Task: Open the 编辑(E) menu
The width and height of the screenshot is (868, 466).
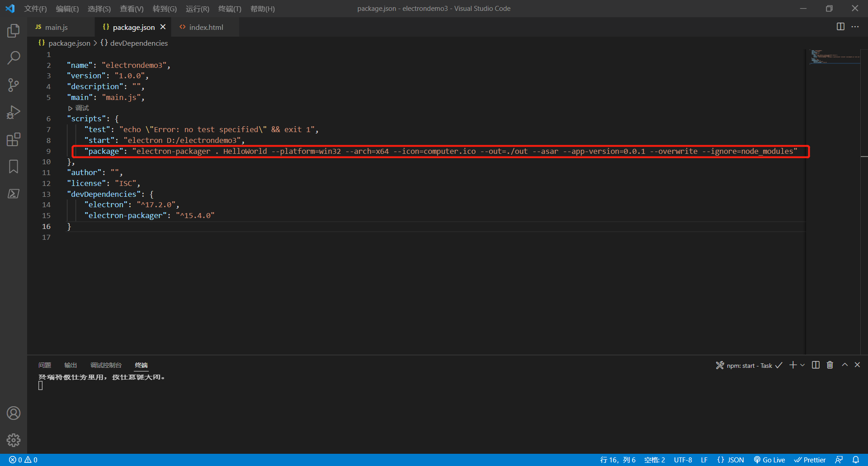Action: click(x=67, y=9)
